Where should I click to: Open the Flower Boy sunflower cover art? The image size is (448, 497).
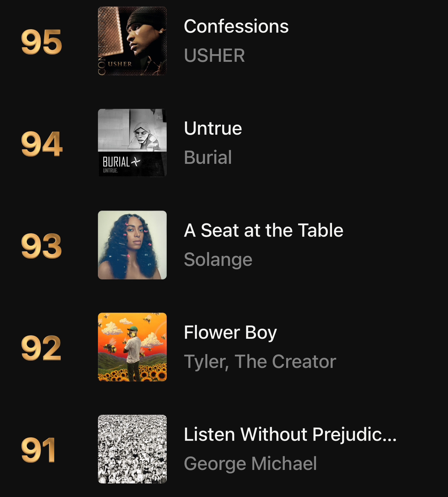[132, 347]
